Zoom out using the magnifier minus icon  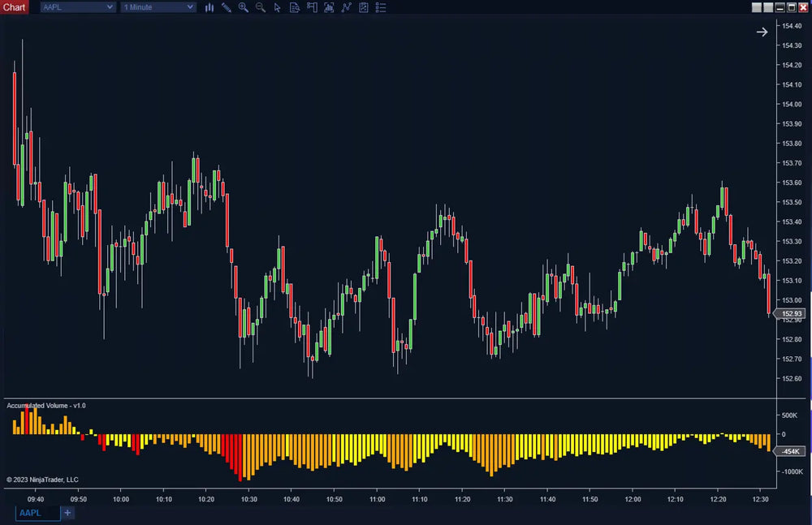pyautogui.click(x=261, y=7)
